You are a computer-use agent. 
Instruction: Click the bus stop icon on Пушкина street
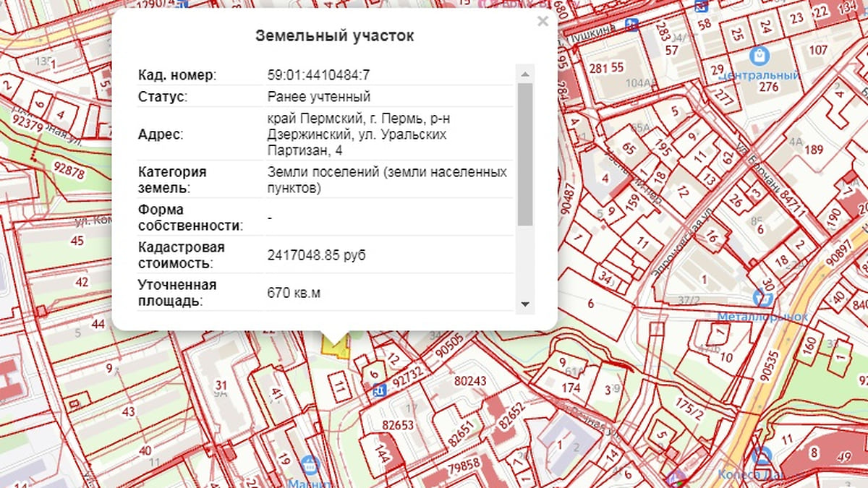pyautogui.click(x=633, y=25)
